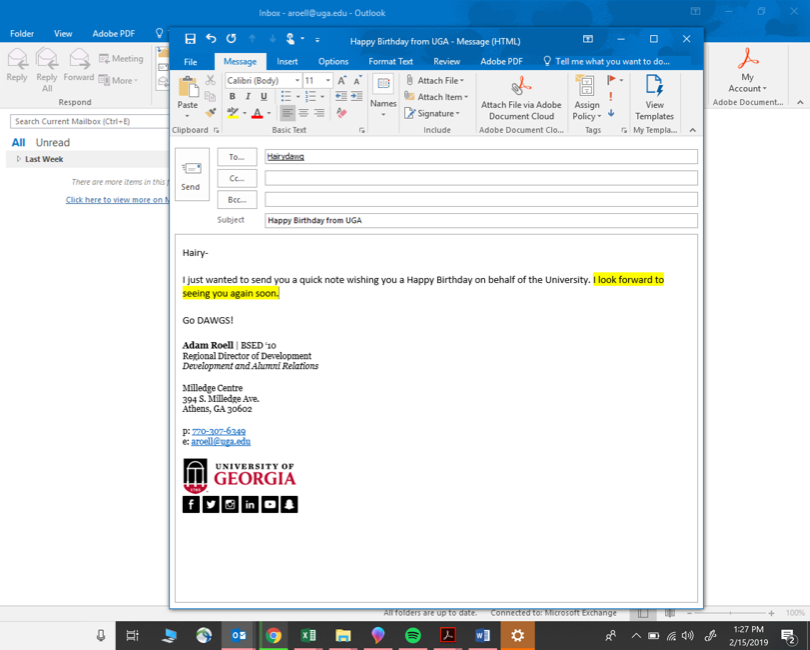Paste clipboard contents using the Paste icon

(188, 88)
